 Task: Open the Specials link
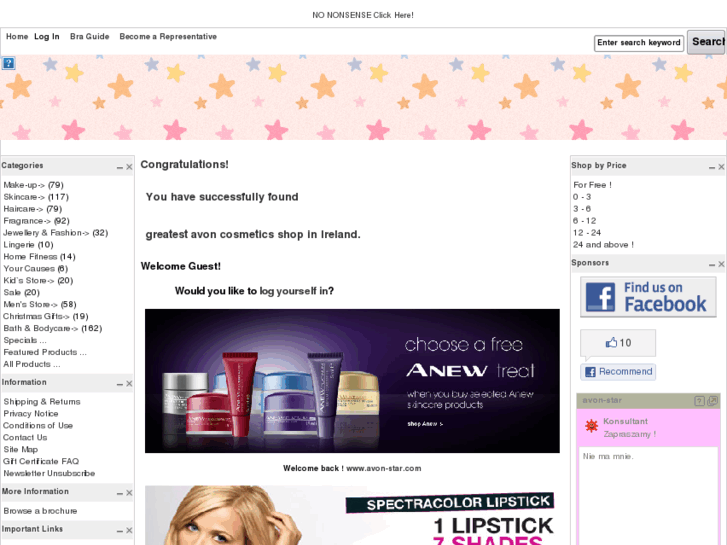(25, 340)
